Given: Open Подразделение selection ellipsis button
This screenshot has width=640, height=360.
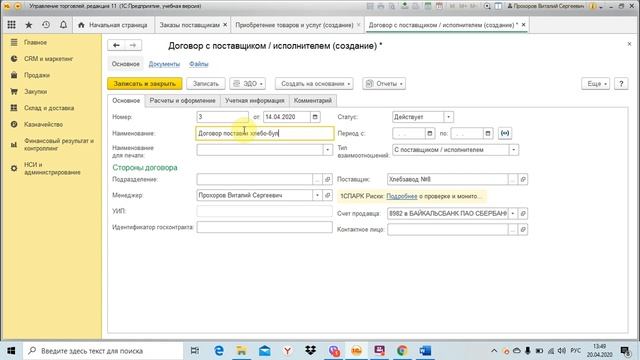Looking at the screenshot, I should point(318,179).
